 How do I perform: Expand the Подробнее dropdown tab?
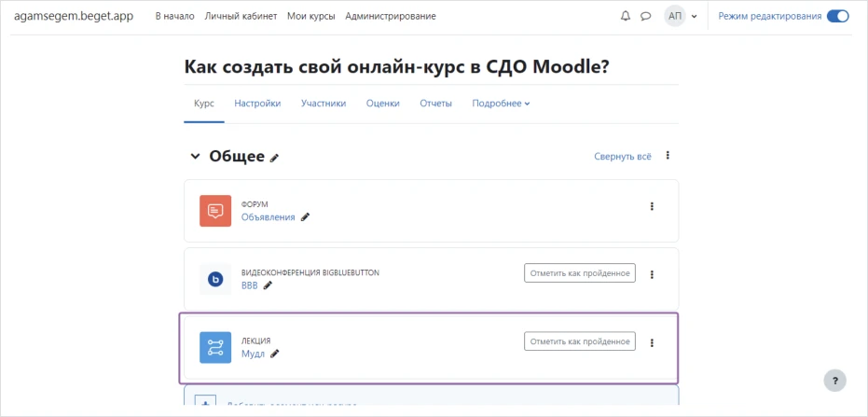click(501, 104)
